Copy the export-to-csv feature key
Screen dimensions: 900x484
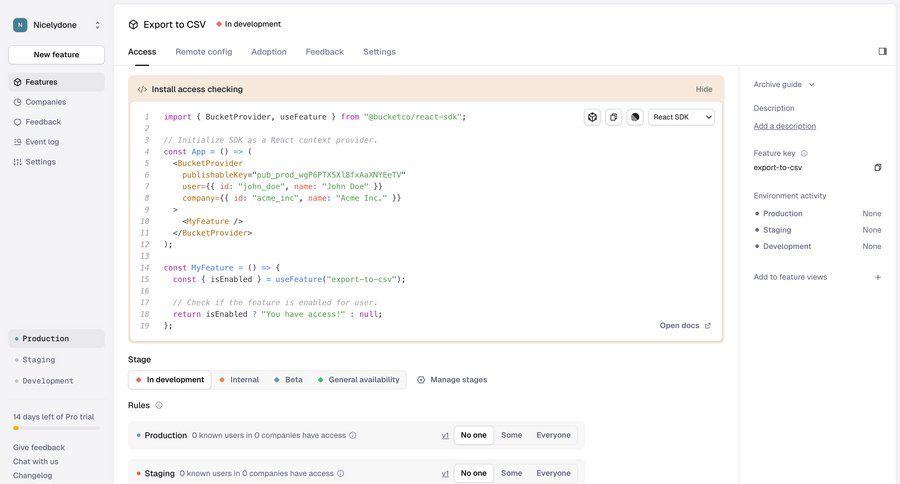point(877,167)
